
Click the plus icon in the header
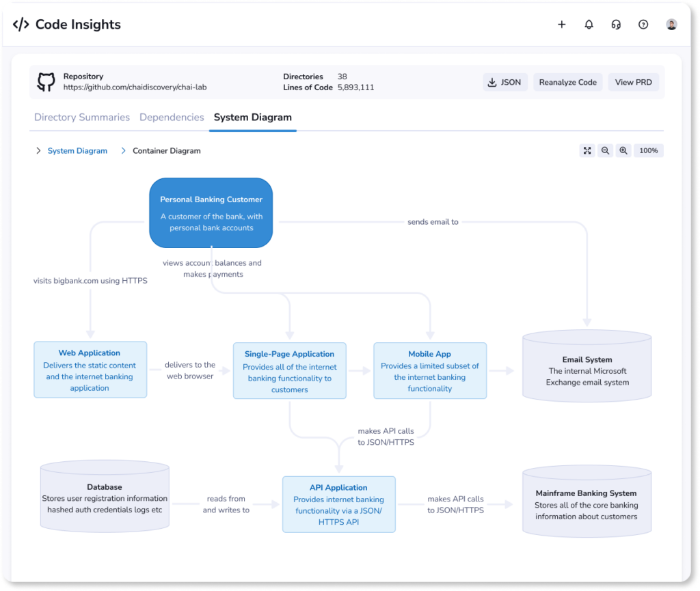coord(562,25)
